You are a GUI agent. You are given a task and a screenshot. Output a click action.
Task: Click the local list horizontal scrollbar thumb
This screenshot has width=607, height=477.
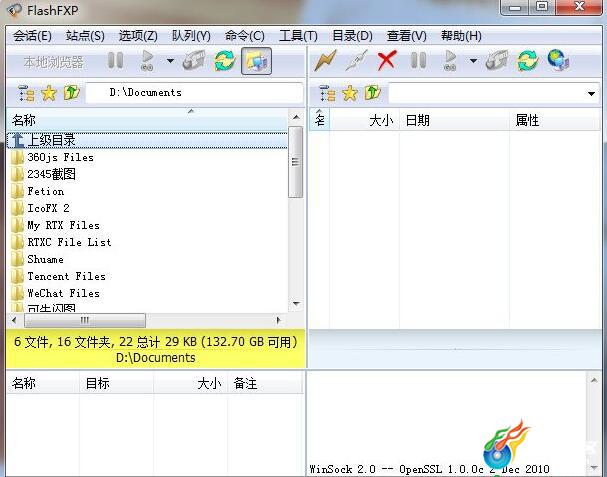[x=85, y=320]
